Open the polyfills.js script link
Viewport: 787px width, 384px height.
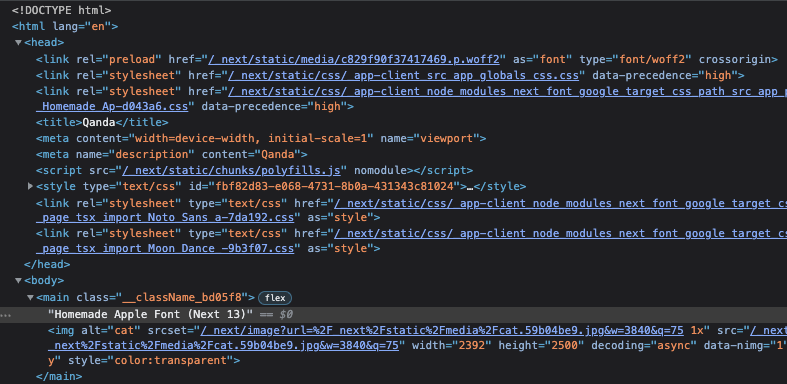(231, 171)
